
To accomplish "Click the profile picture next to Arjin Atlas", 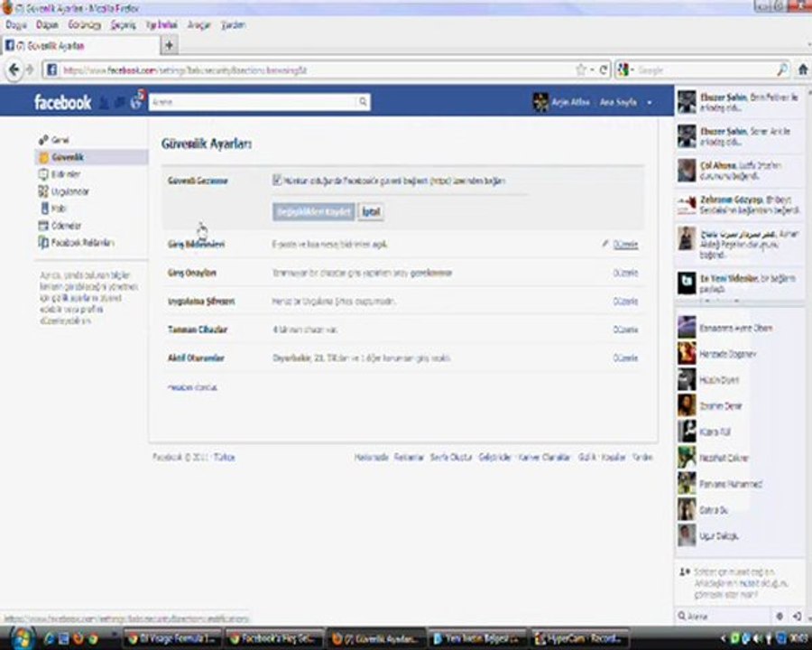I will pyautogui.click(x=540, y=102).
